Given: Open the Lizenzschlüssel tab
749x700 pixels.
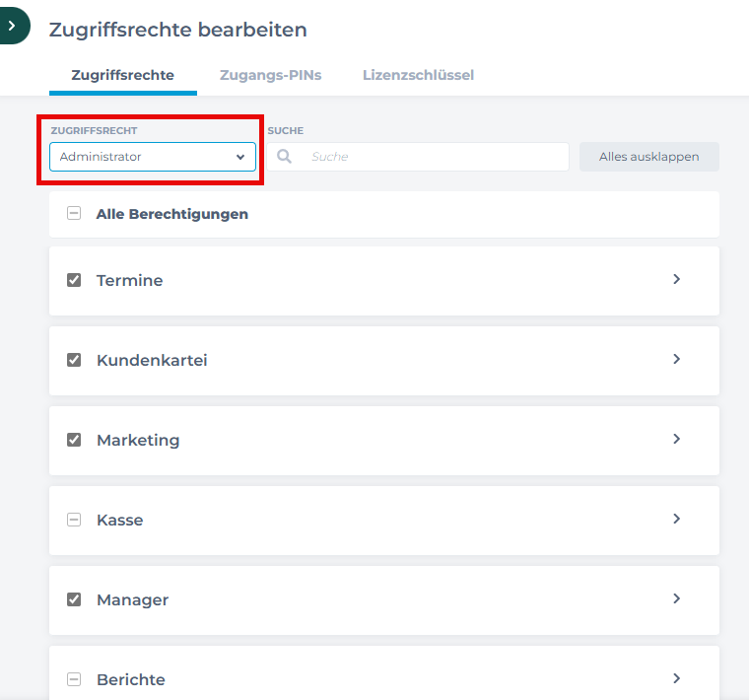Looking at the screenshot, I should (x=418, y=75).
